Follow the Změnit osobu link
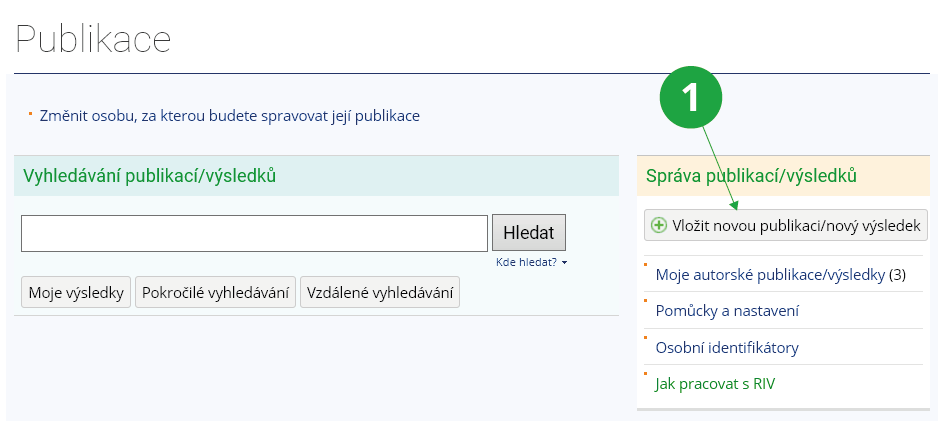 229,115
